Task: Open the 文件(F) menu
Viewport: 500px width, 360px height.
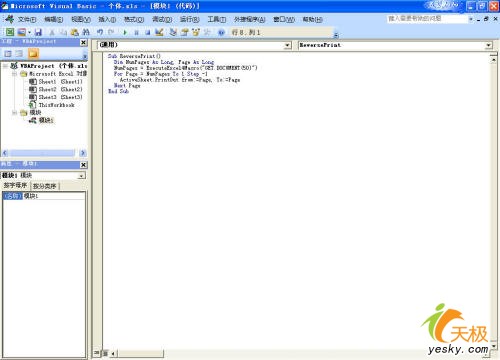Action: pyautogui.click(x=27, y=19)
